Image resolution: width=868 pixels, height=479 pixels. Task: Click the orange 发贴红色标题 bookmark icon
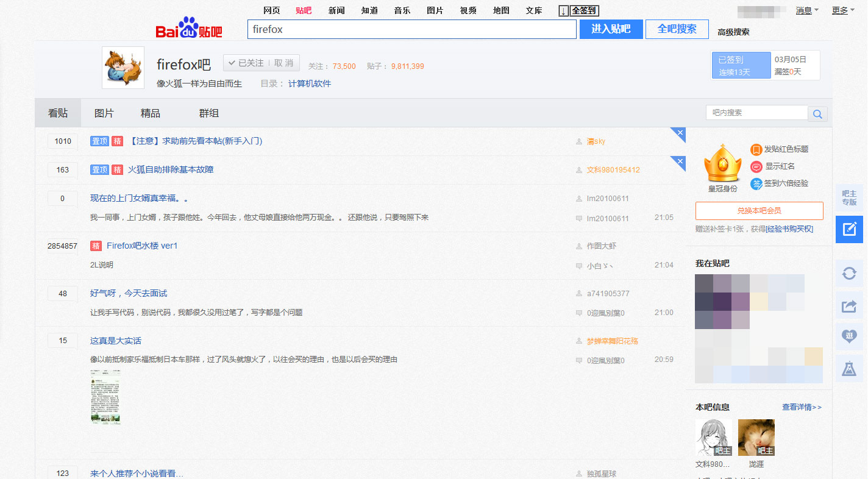[x=756, y=149]
